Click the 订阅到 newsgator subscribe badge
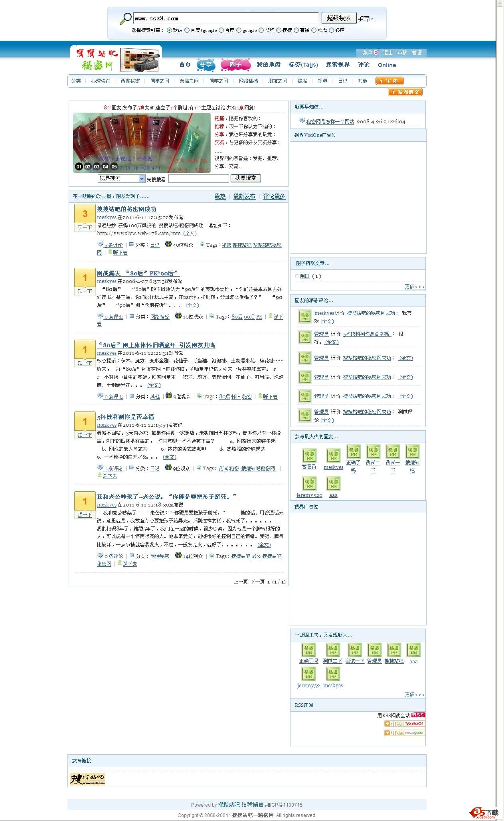This screenshot has width=504, height=821. click(x=404, y=732)
